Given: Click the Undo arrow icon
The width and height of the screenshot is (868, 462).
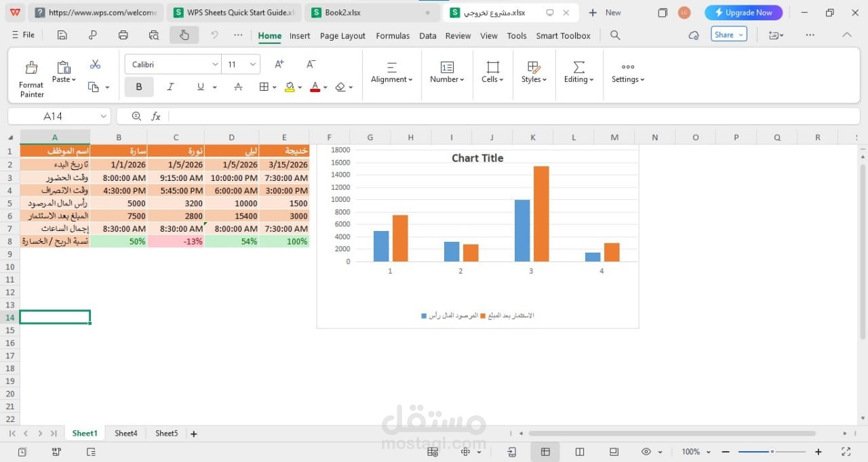Looking at the screenshot, I should (214, 35).
